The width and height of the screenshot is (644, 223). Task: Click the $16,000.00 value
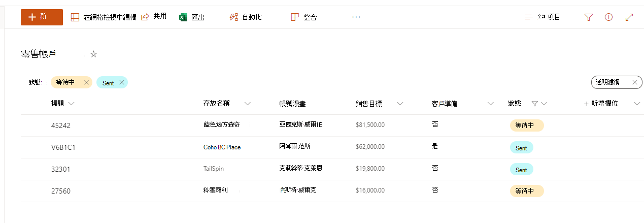(370, 190)
